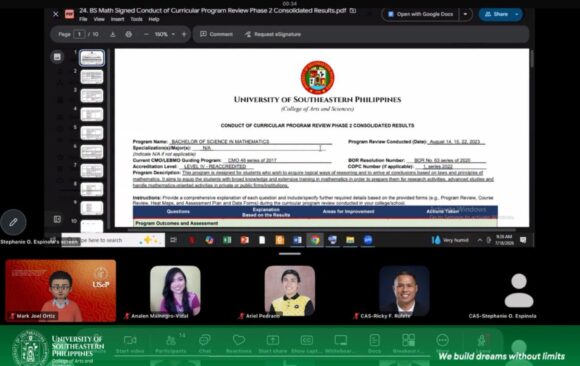Screen dimensions: 580x366
Task: Select page 3 thumbnail
Action: pos(92,96)
